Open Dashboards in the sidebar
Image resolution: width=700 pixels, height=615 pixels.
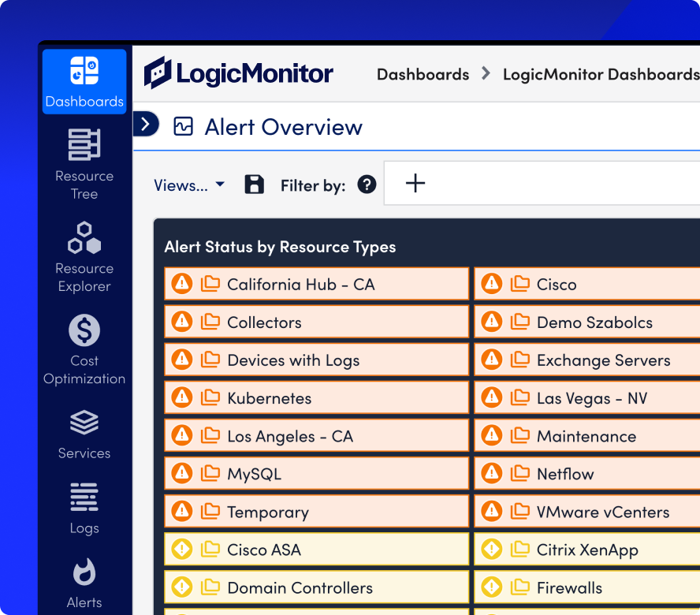click(84, 82)
